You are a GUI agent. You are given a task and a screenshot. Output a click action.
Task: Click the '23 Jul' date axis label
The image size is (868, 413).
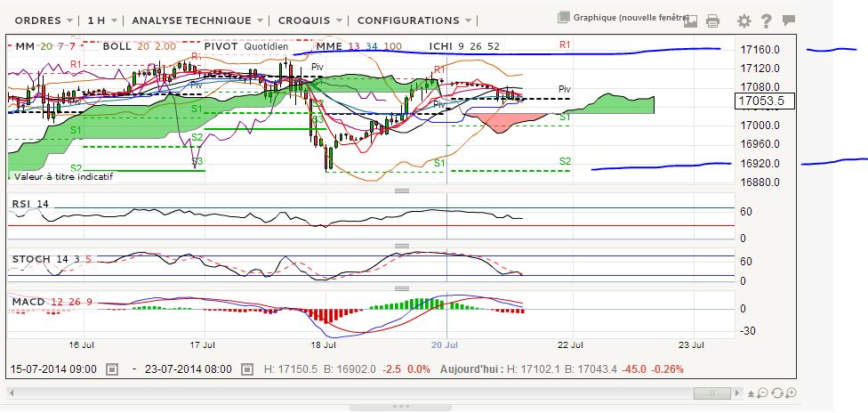(691, 344)
